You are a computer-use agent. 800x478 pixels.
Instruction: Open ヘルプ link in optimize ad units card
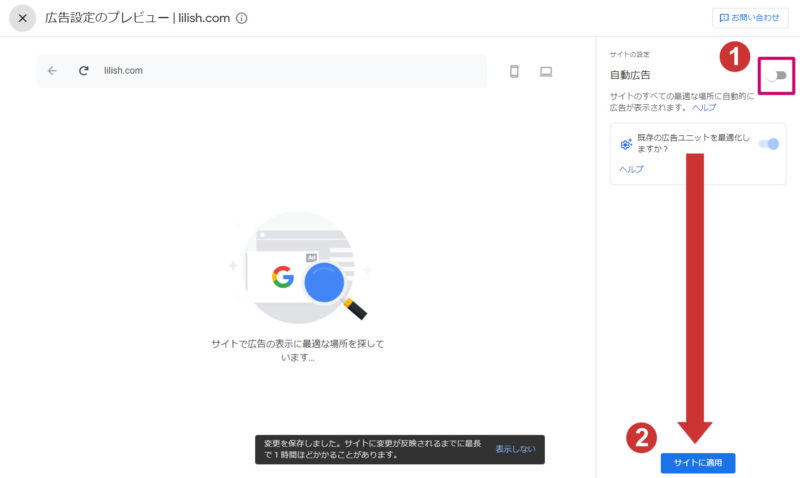click(631, 169)
